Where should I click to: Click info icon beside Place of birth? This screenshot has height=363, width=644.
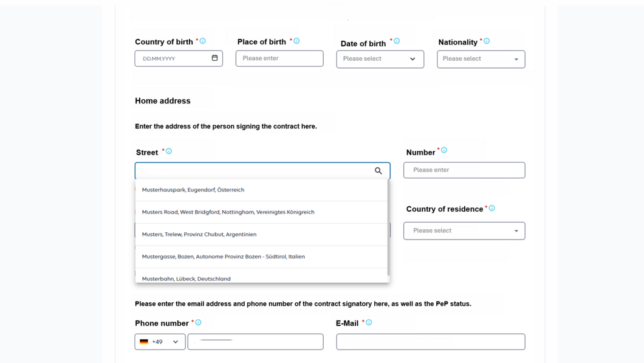tap(296, 41)
